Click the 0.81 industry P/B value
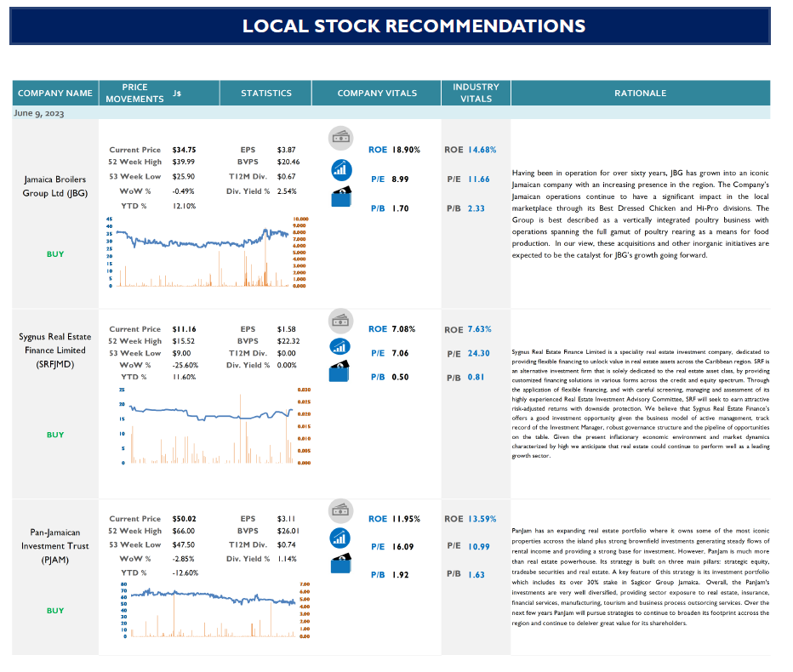This screenshot has width=793, height=672. 476,377
